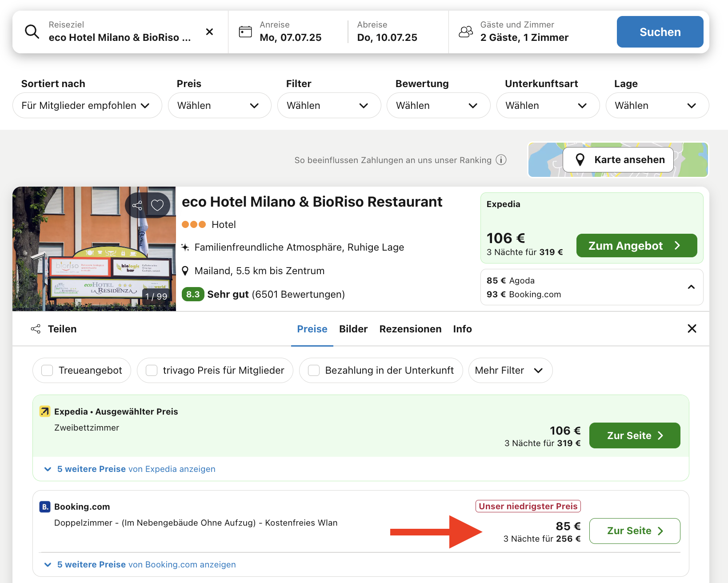Open Sortiert nach dropdown

(87, 105)
